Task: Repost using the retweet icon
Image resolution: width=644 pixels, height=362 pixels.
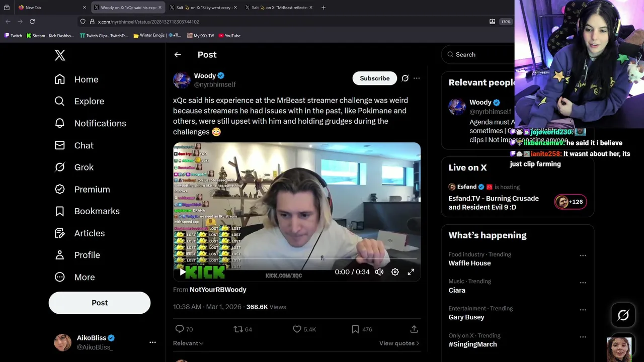Action: [238, 329]
